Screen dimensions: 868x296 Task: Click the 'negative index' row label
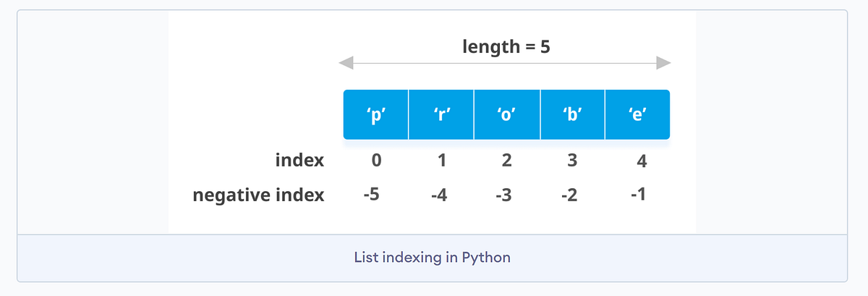click(x=258, y=195)
